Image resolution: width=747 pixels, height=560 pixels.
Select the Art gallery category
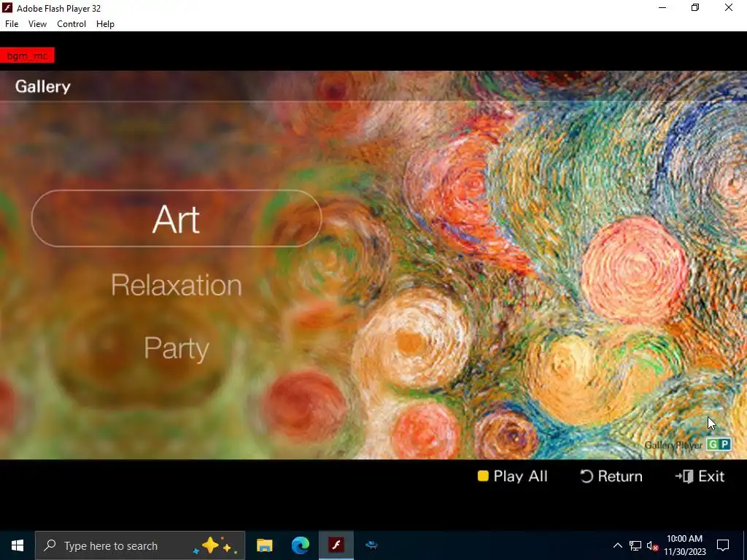point(177,219)
